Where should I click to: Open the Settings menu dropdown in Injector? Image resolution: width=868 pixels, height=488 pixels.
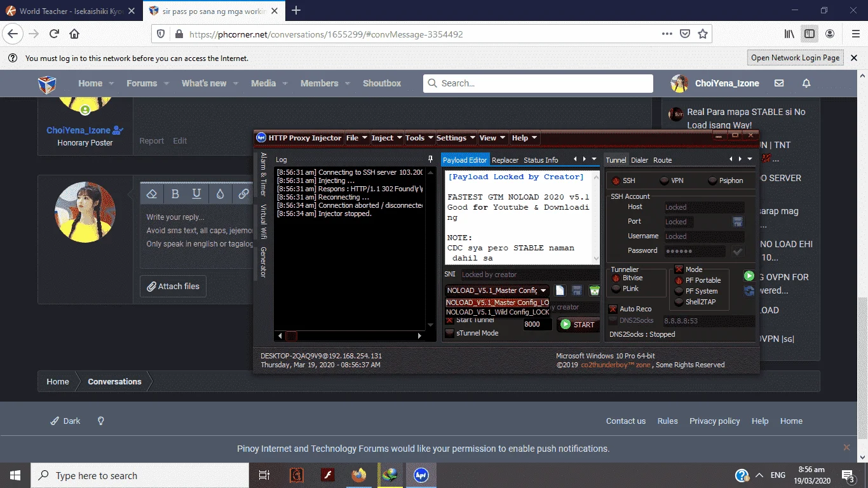pos(456,138)
